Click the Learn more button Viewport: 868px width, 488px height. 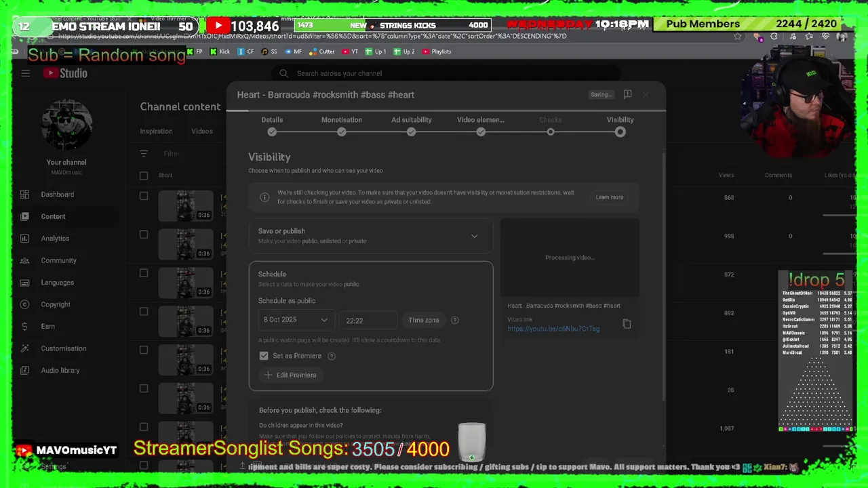609,197
